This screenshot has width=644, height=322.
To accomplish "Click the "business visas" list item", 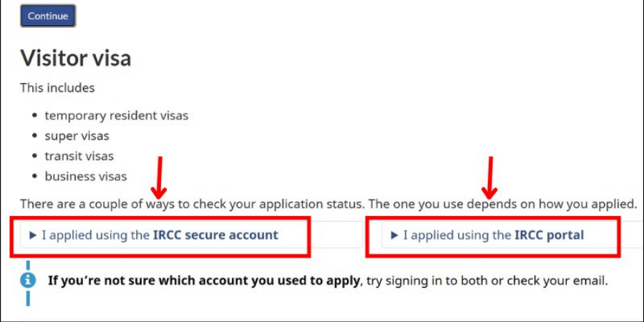I will point(85,176).
